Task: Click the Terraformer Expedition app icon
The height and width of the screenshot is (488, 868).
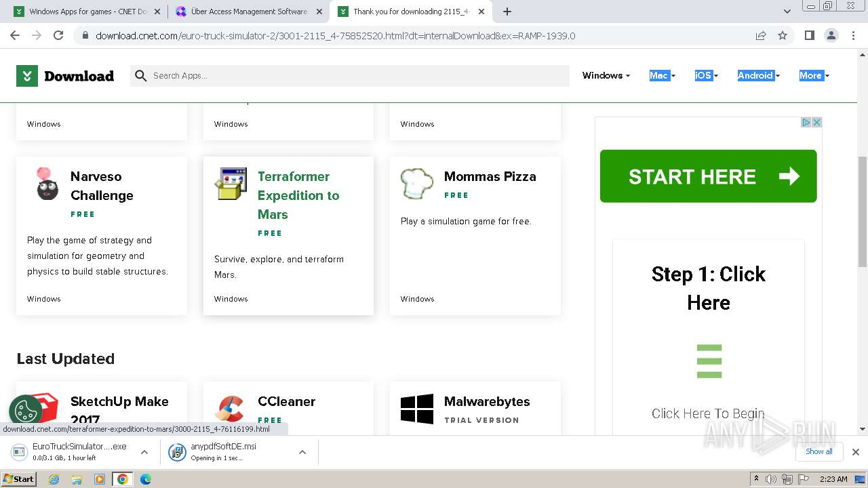Action: click(231, 184)
